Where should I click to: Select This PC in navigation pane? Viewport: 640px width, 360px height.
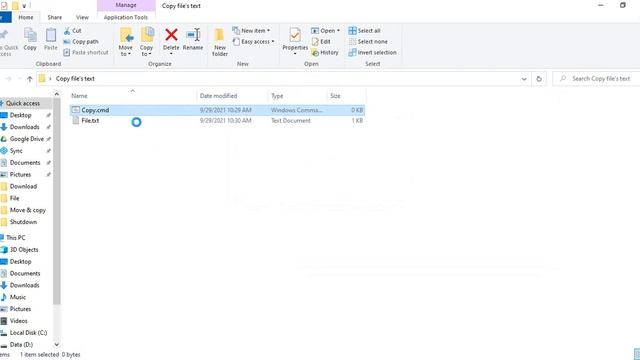pos(16,238)
